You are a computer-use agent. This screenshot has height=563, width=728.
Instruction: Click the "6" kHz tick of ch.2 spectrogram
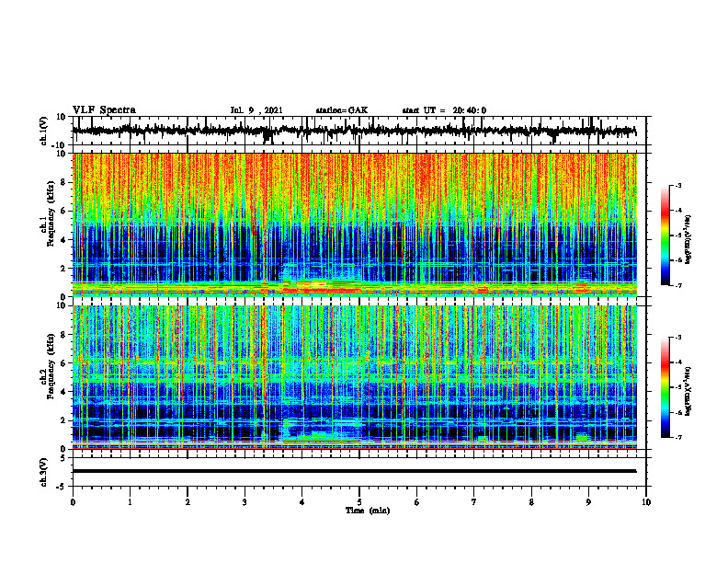click(64, 363)
